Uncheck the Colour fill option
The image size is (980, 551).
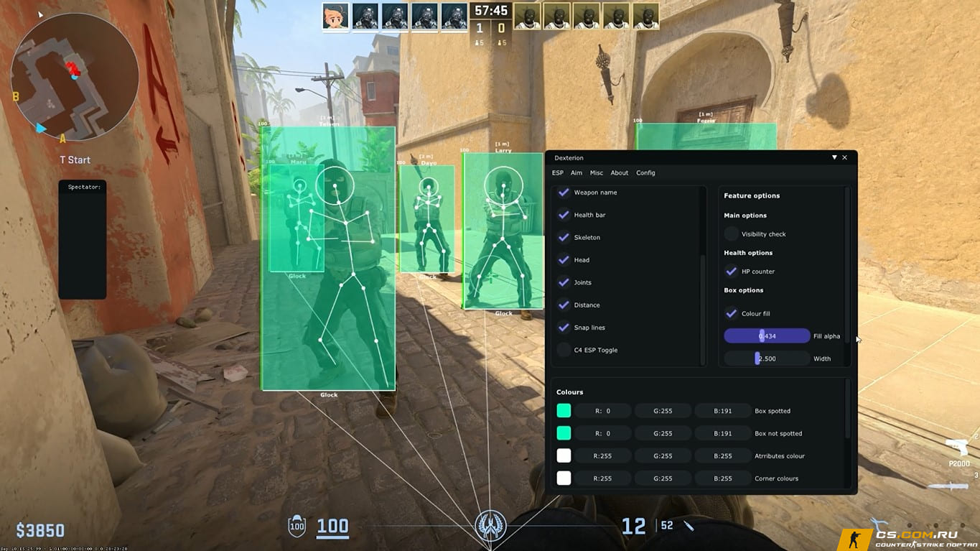click(x=732, y=313)
